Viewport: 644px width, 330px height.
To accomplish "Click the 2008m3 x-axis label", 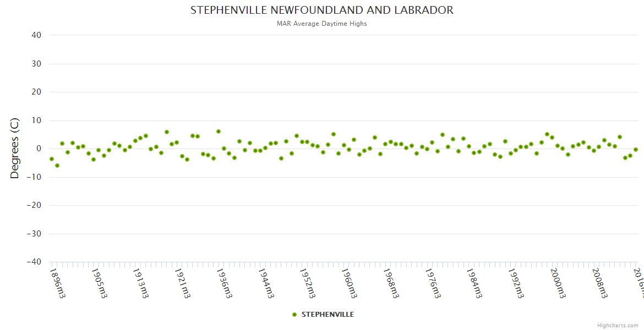I will (x=599, y=283).
